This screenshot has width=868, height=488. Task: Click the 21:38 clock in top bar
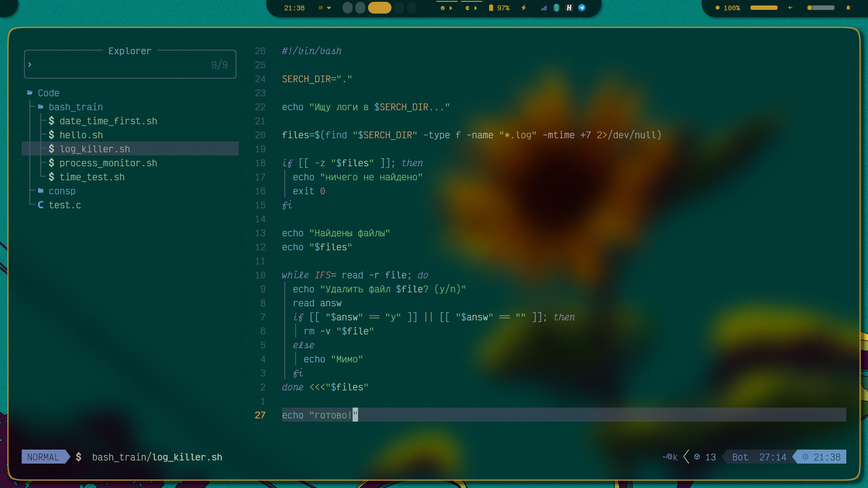294,8
